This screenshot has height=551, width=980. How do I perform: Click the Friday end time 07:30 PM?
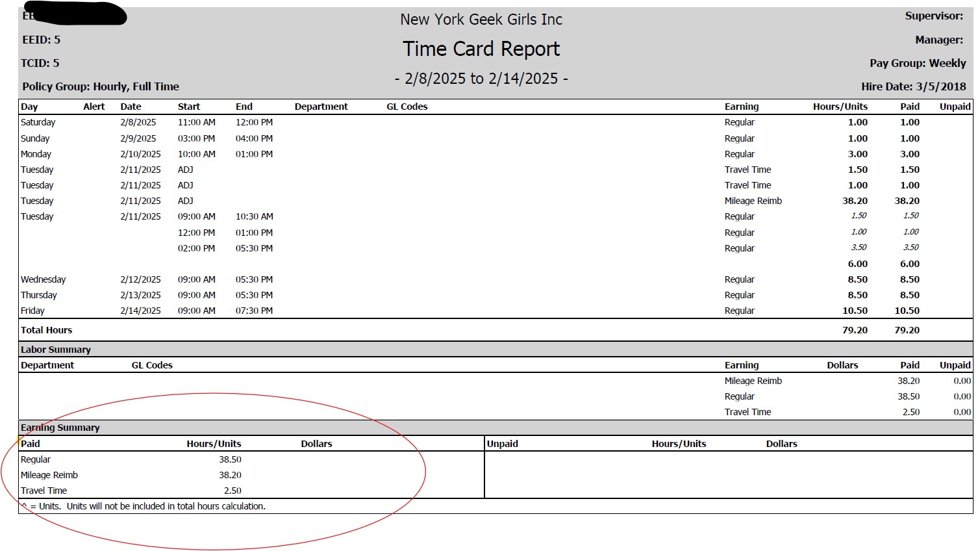254,311
